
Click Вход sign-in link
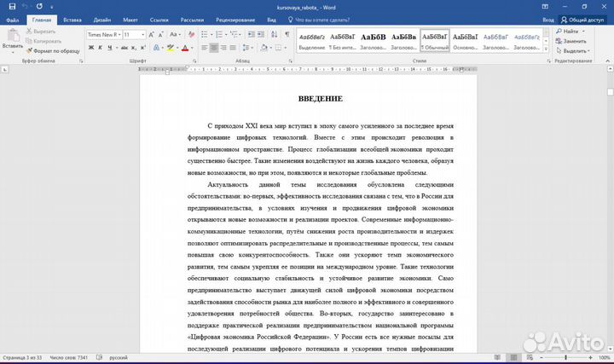coord(548,20)
